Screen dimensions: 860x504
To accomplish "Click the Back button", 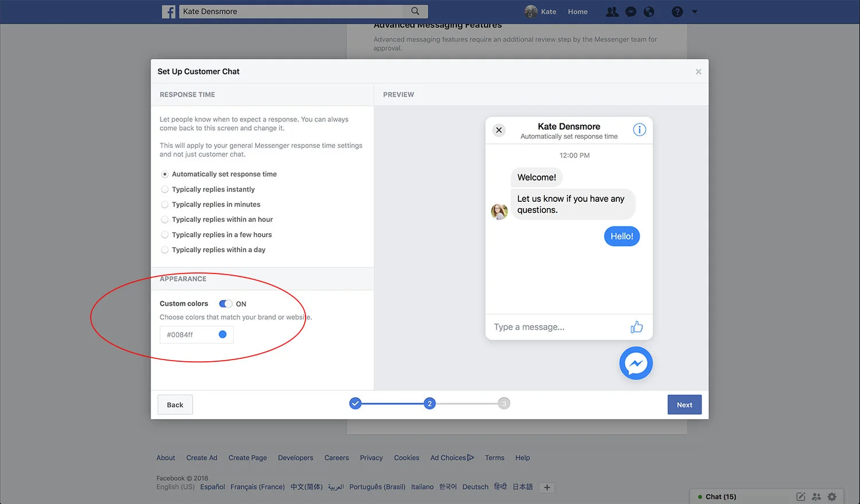I will click(175, 405).
